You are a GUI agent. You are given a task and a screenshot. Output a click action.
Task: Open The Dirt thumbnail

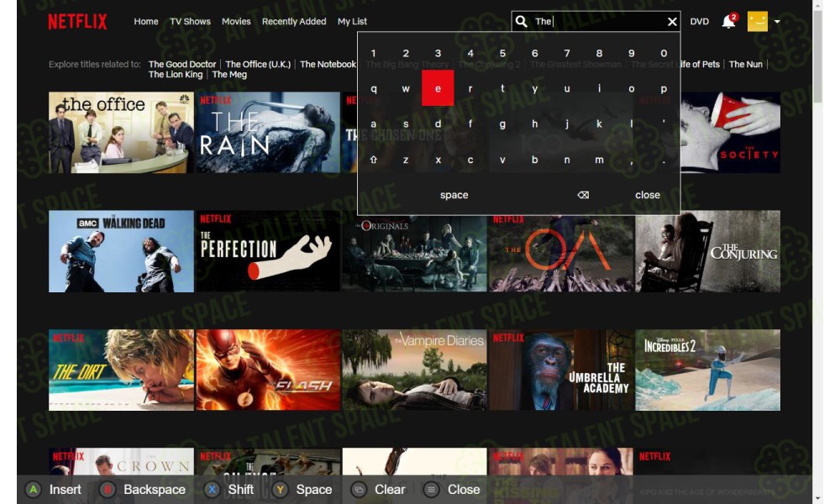121,370
